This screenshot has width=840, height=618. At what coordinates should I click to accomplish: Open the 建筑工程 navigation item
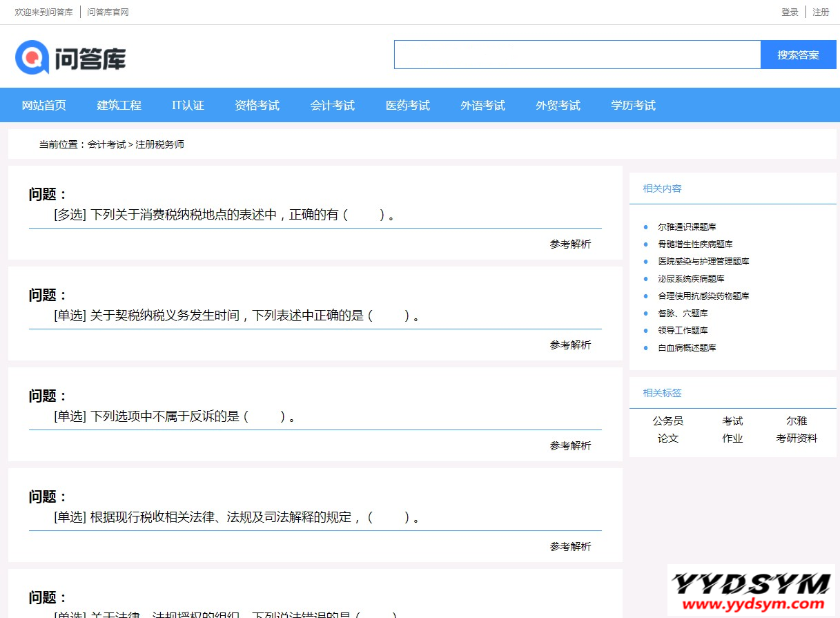click(119, 106)
